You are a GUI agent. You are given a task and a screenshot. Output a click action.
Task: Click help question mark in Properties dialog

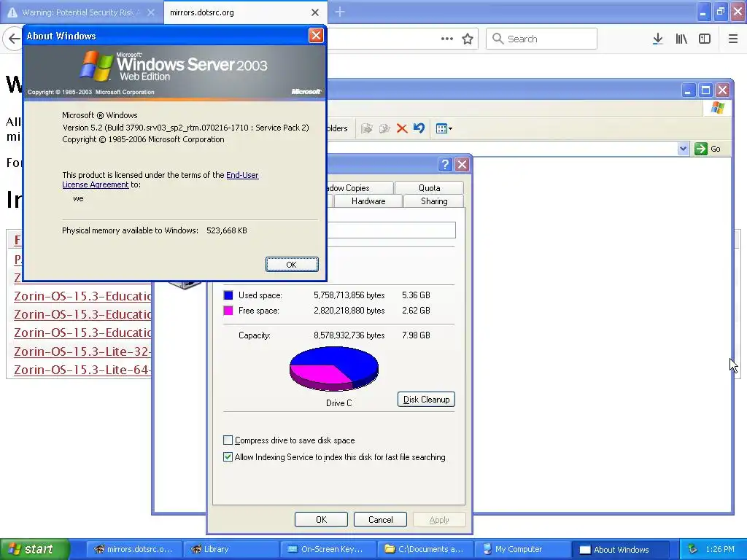tap(445, 164)
